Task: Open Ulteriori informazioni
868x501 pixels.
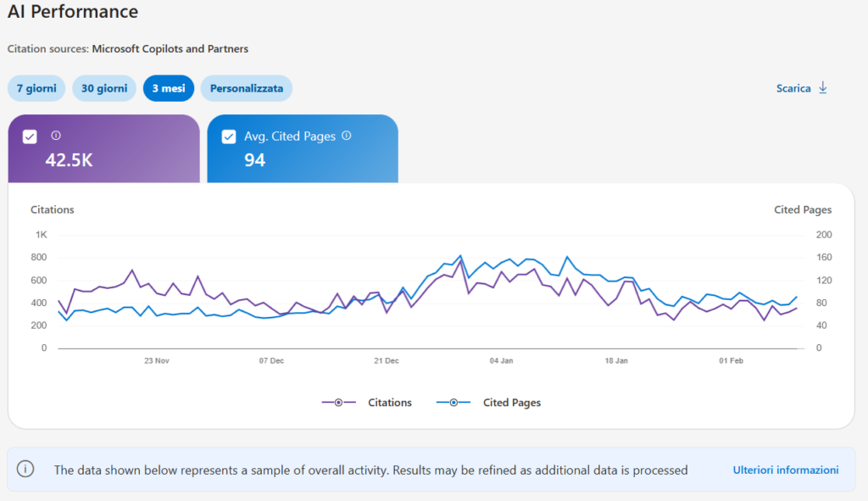Action: pyautogui.click(x=786, y=470)
